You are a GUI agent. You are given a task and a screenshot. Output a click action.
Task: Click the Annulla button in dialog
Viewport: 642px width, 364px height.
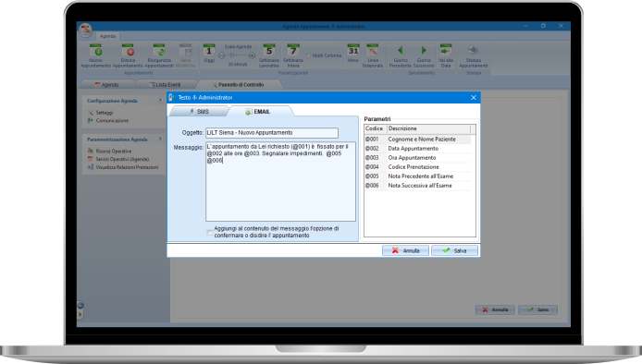click(405, 250)
